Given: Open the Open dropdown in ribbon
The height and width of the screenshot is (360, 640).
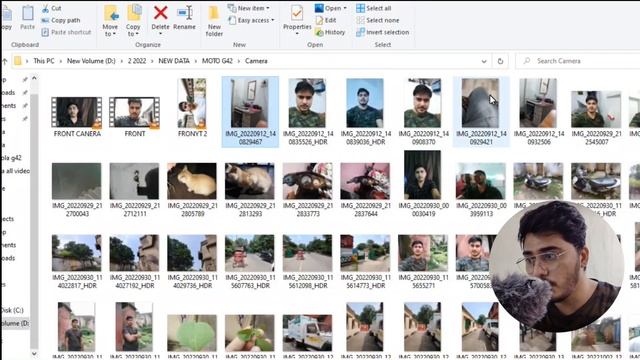Looking at the screenshot, I should point(331,8).
